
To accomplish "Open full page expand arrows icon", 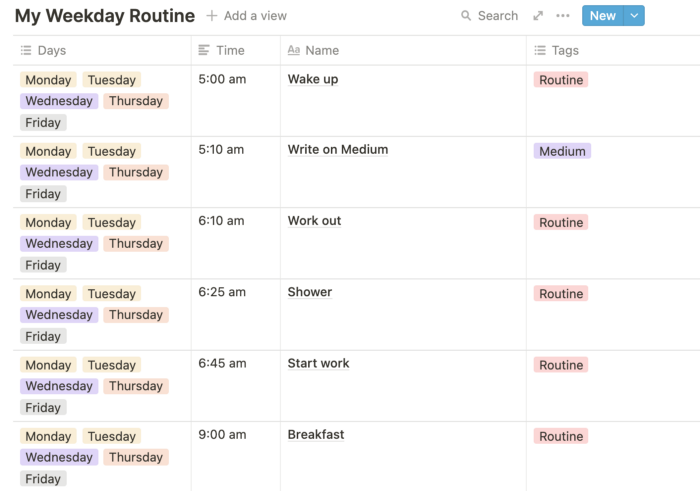I will tap(538, 16).
